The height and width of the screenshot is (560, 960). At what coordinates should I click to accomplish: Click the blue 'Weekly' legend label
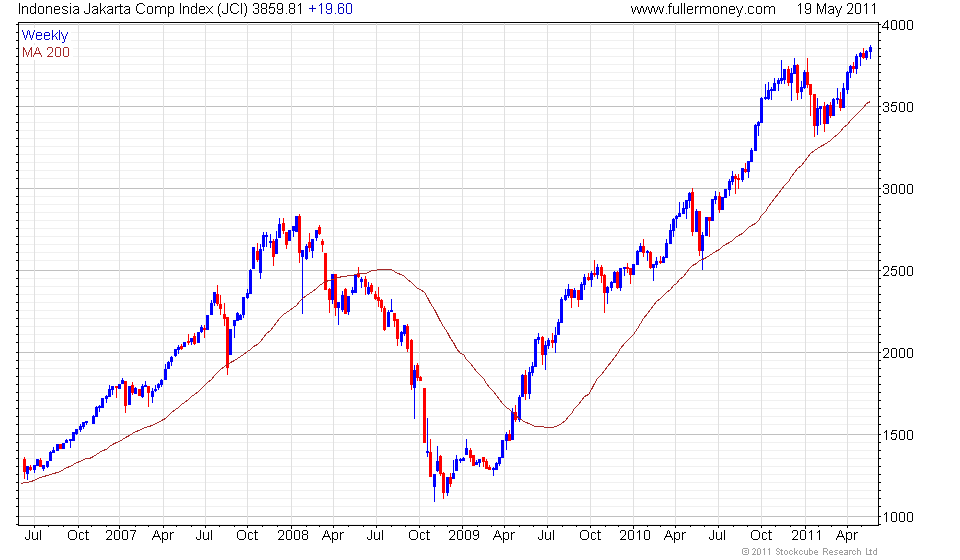[x=45, y=35]
